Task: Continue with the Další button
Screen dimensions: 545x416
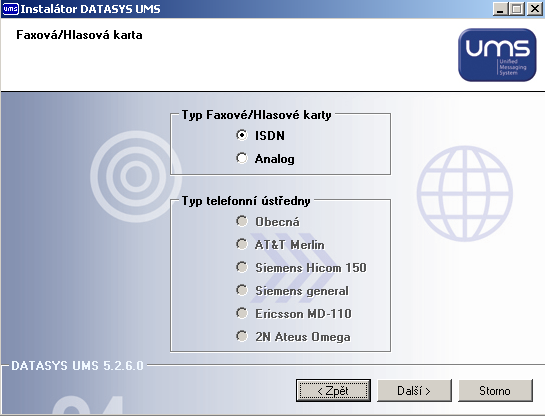Action: [414, 391]
